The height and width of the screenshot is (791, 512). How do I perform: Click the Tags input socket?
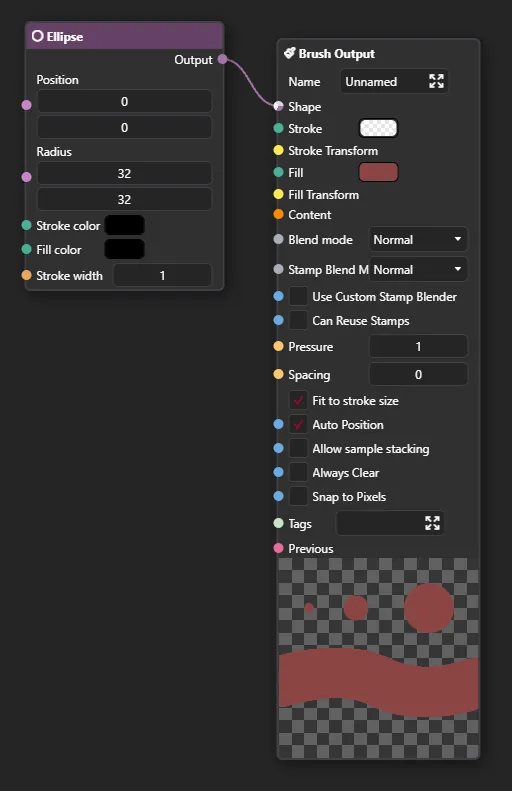click(278, 523)
